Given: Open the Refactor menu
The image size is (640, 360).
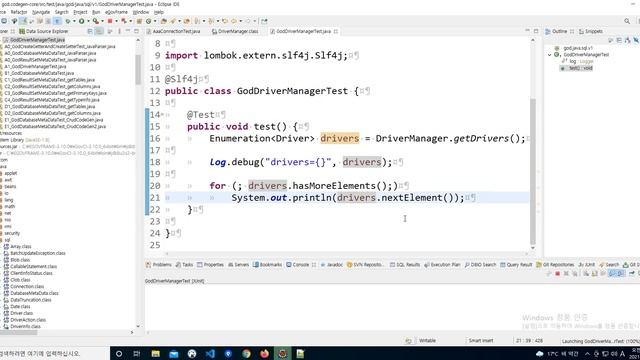Looking at the screenshot, I should (x=19, y=12).
